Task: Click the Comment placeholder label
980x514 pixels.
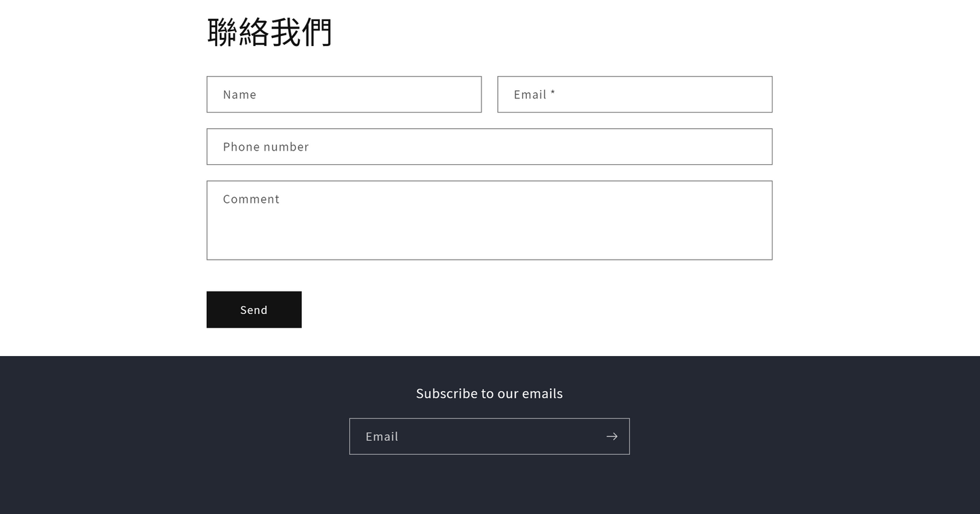Action: click(x=251, y=199)
